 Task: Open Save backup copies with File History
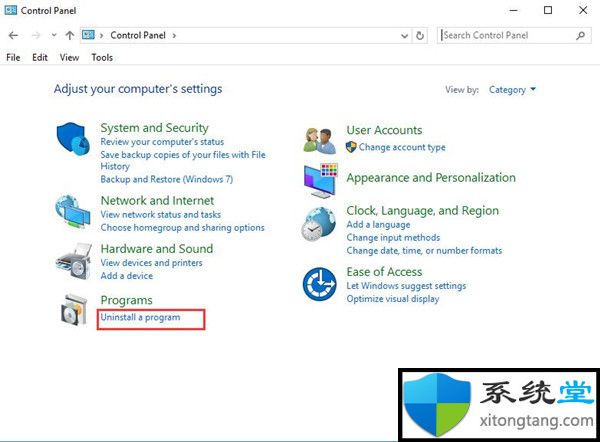pyautogui.click(x=183, y=160)
